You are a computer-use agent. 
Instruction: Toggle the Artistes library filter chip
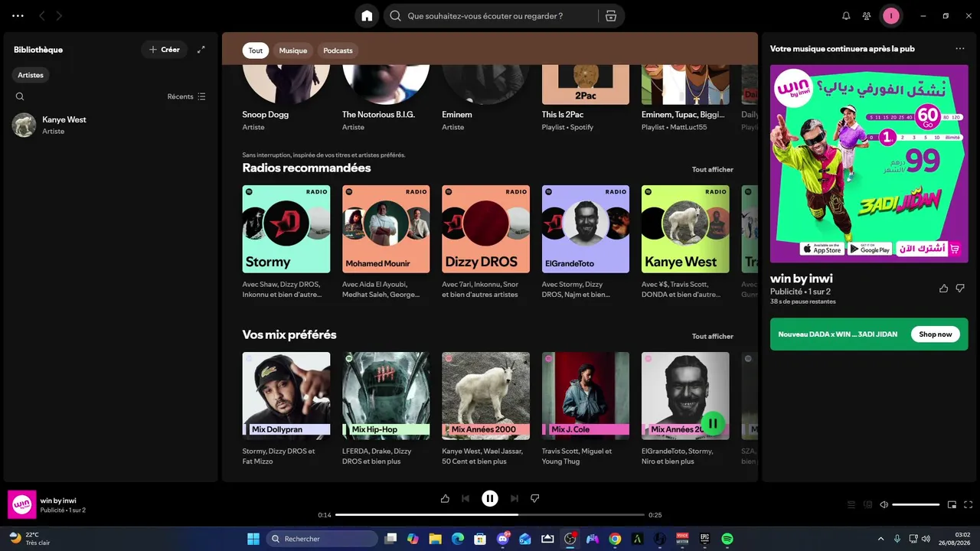31,75
